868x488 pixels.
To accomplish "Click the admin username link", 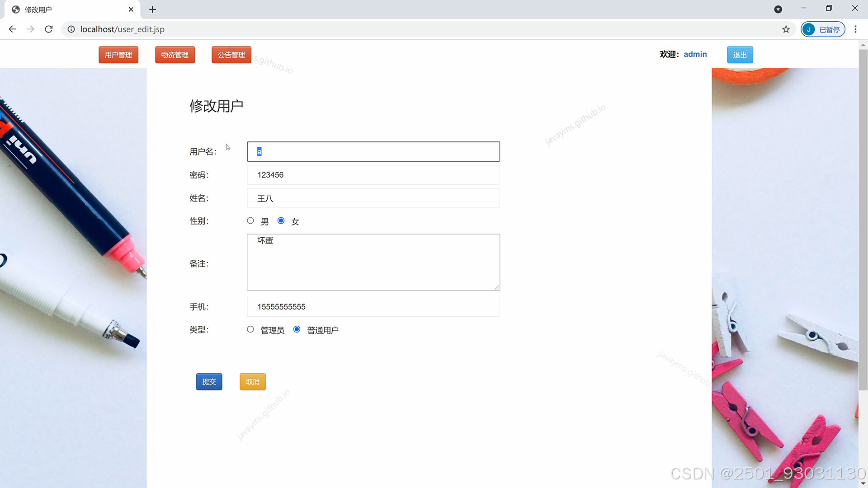I will pyautogui.click(x=695, y=54).
